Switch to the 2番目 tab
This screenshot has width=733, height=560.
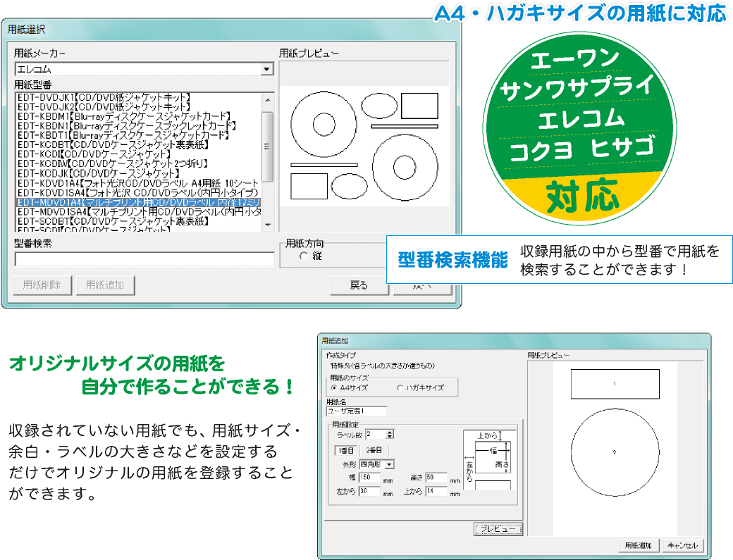point(374,450)
